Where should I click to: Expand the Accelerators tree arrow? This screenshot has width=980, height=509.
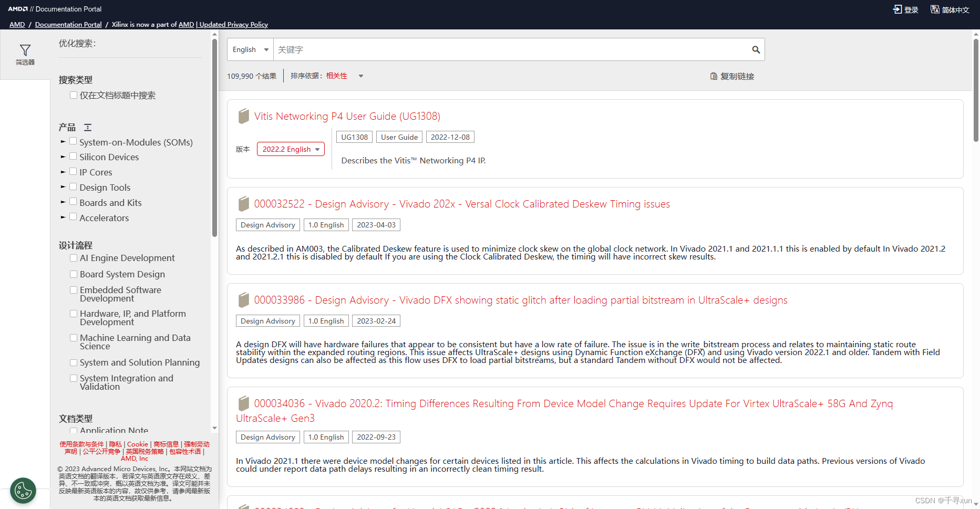(63, 217)
